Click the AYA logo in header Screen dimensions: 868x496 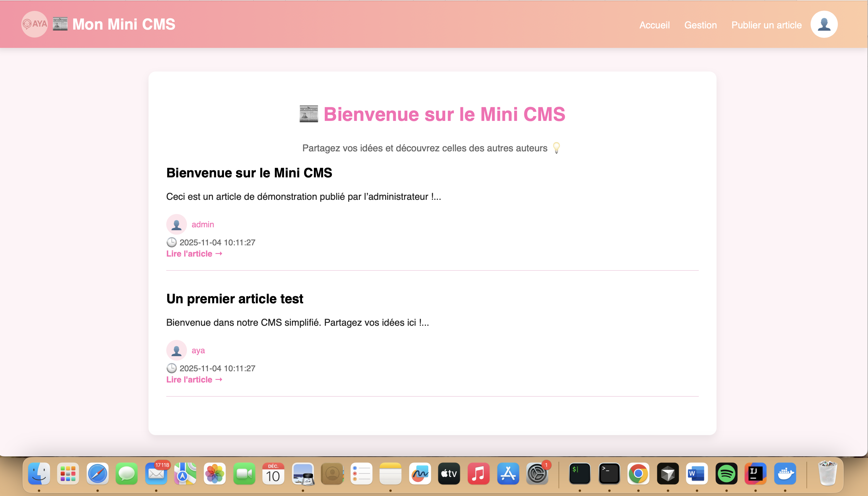[x=34, y=24]
